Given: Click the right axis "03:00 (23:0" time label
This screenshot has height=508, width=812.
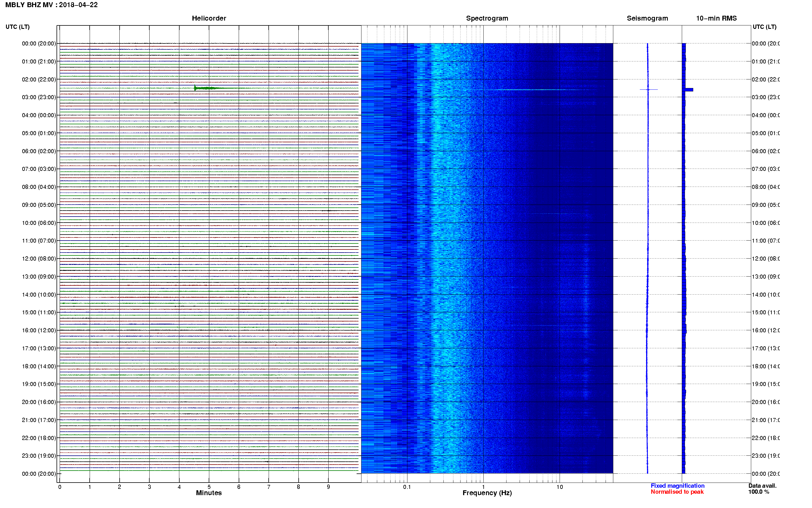Looking at the screenshot, I should tap(766, 97).
